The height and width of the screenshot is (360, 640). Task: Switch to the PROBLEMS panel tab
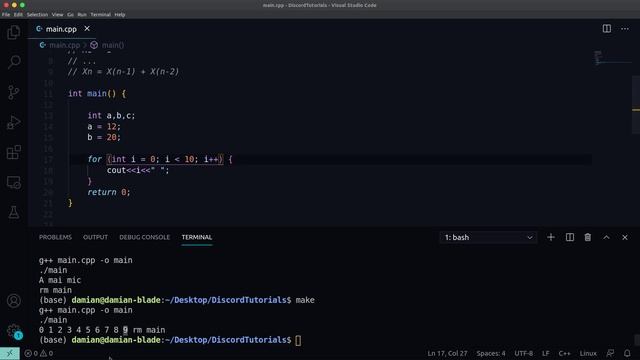click(56, 237)
